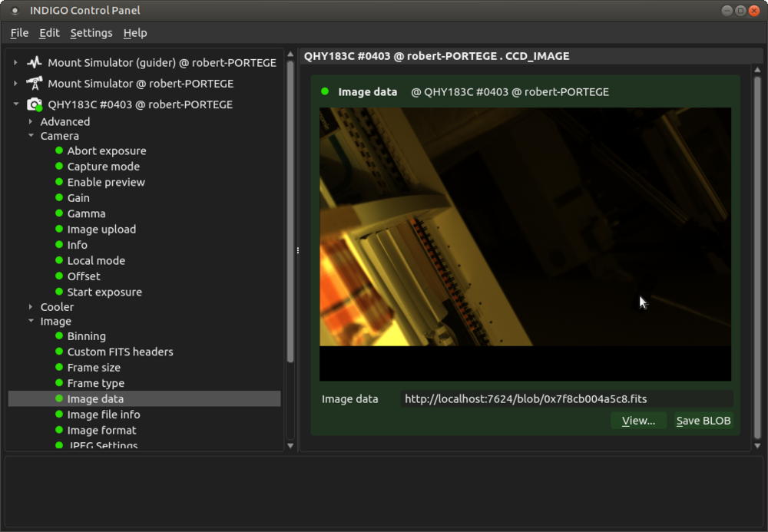Click the green status dot beside Start exposure
The image size is (768, 532).
[x=59, y=291]
